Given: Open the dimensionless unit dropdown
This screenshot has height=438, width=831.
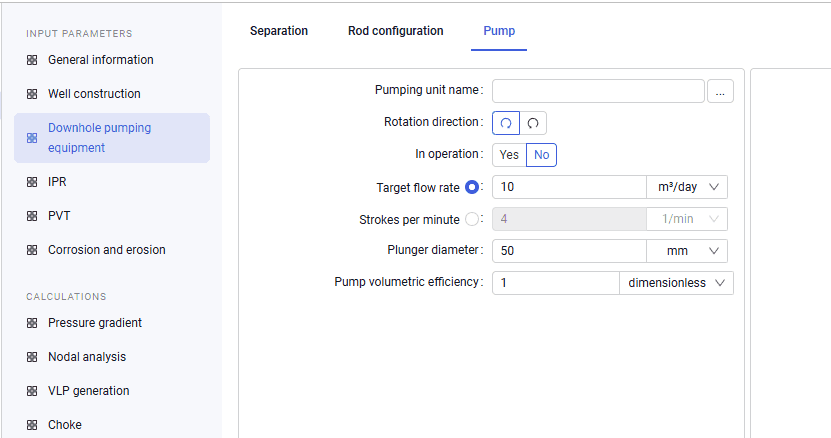Looking at the screenshot, I should [x=676, y=283].
